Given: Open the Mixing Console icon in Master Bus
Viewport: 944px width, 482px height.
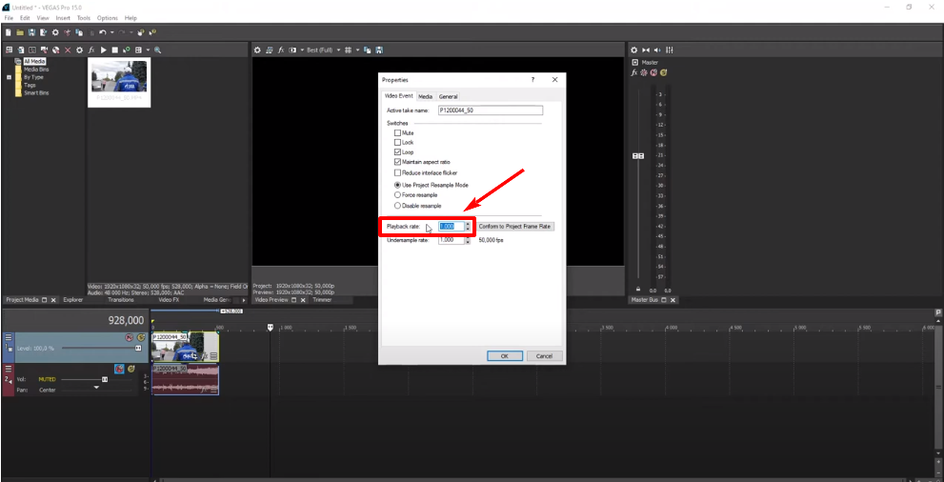Looking at the screenshot, I should [669, 50].
